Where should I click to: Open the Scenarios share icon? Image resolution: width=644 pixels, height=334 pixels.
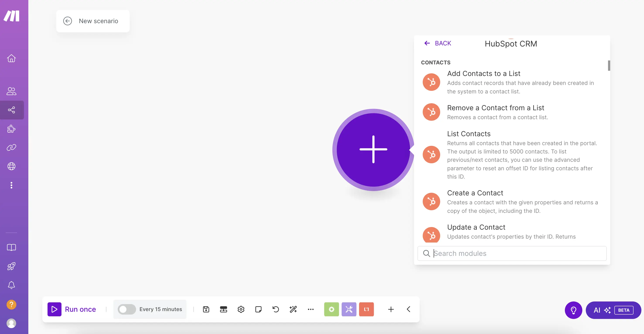12,110
